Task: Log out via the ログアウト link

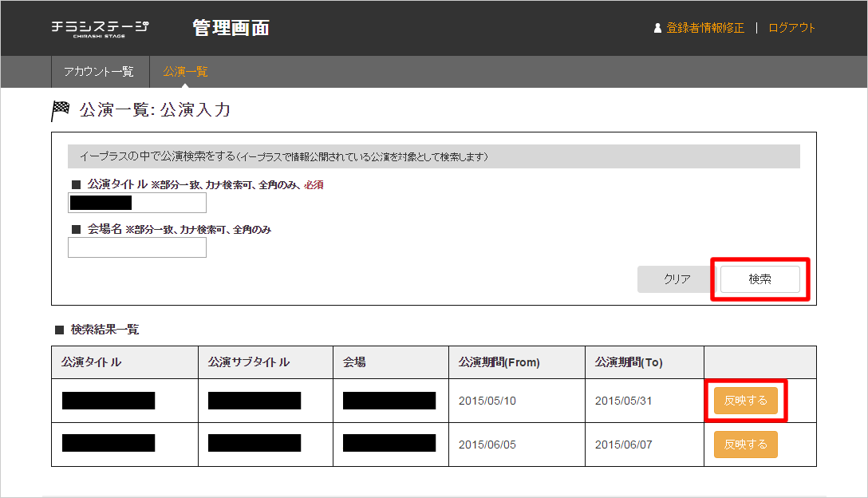Action: coord(791,28)
